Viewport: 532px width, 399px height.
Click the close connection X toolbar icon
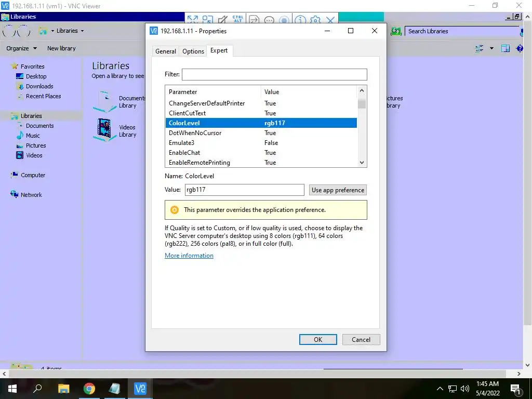[x=330, y=20]
